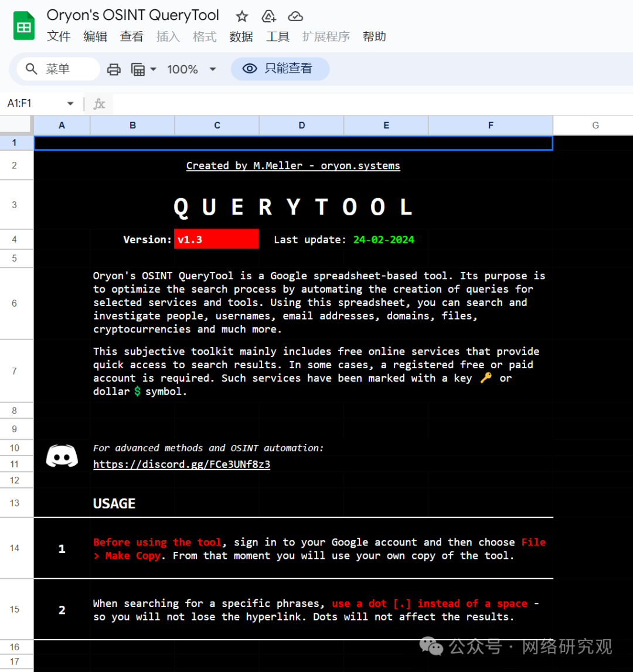This screenshot has width=633, height=672.
Task: Click the select-all corner box
Action: click(16, 125)
